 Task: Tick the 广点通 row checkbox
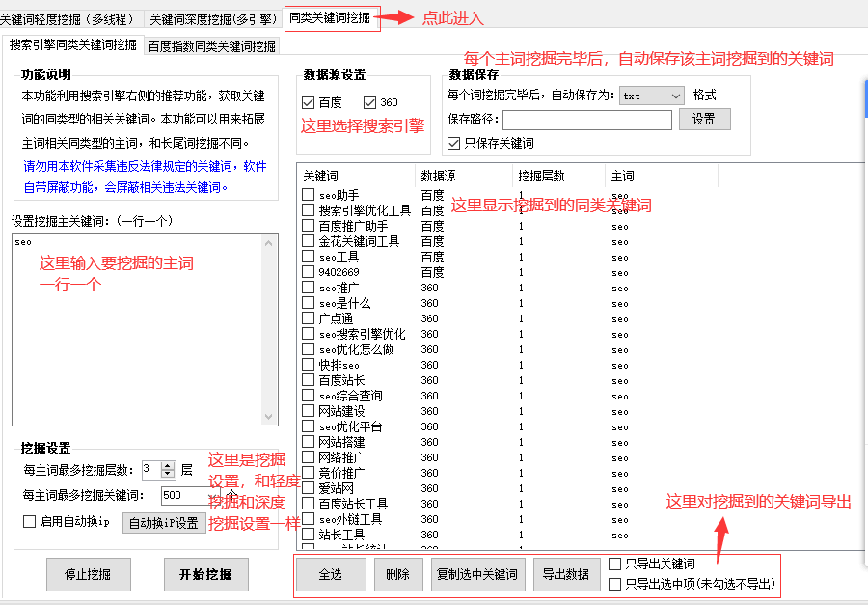[x=309, y=318]
